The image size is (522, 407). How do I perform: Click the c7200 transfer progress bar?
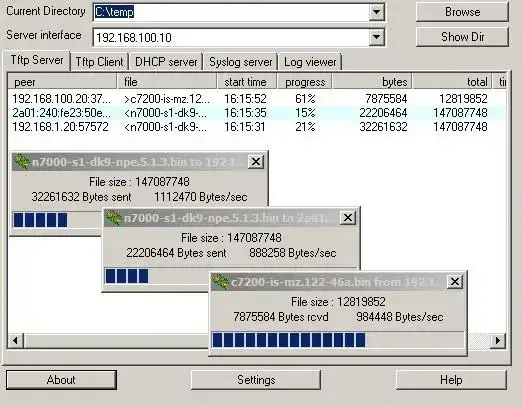(x=338, y=340)
